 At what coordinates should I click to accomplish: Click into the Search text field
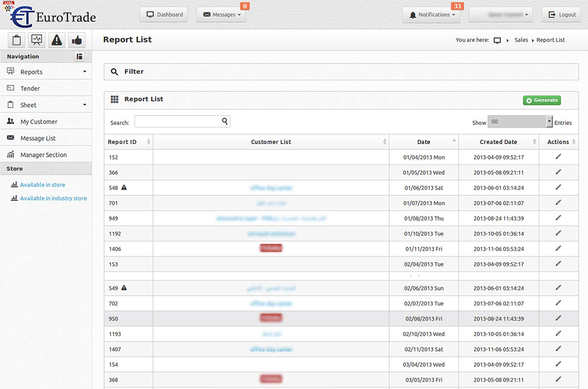click(177, 121)
